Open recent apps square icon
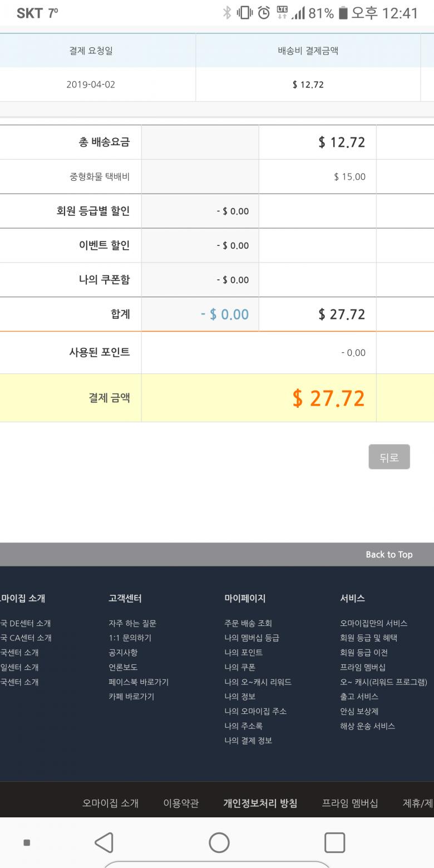Image resolution: width=434 pixels, height=868 pixels. (334, 842)
